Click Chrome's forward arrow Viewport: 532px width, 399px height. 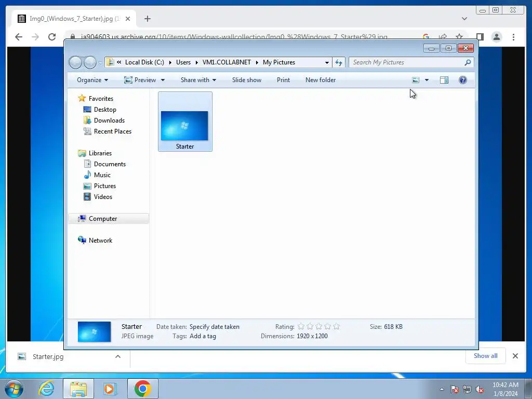coord(35,37)
